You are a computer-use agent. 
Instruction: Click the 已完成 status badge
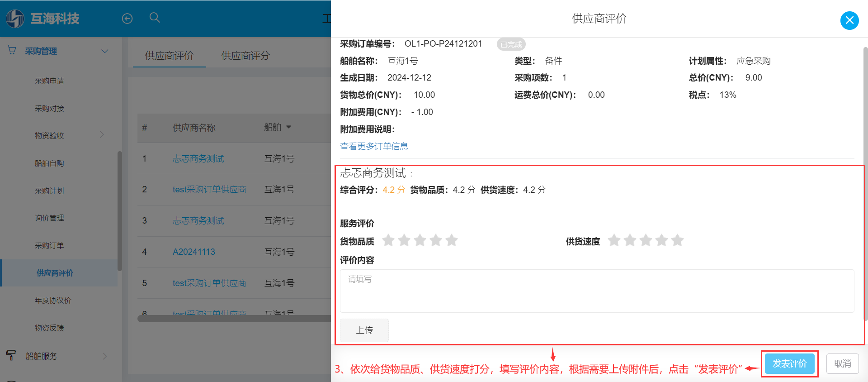click(x=511, y=44)
